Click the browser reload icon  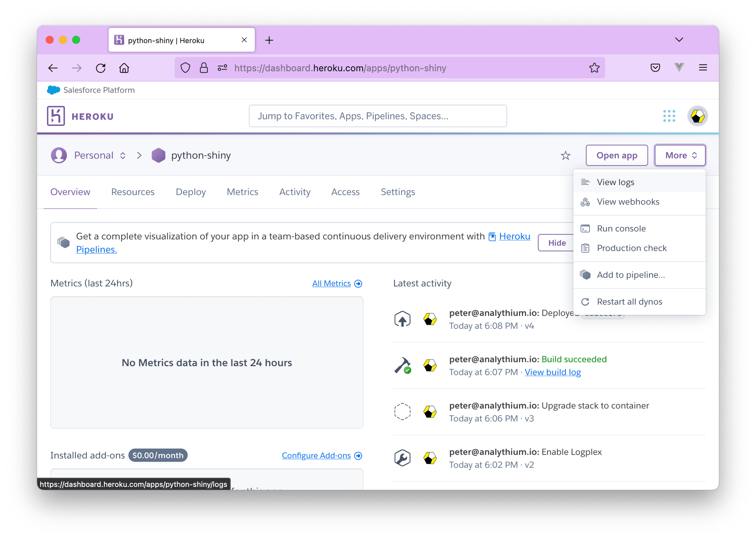(101, 68)
